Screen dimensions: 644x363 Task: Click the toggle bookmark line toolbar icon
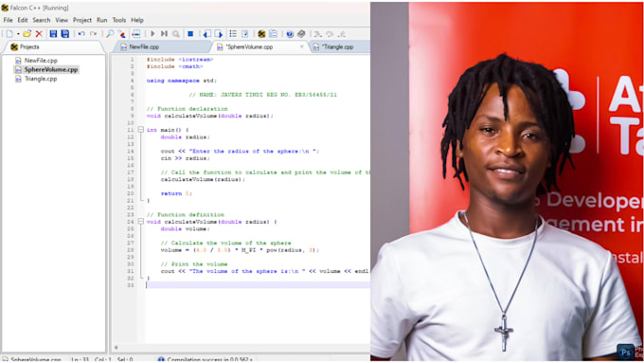point(136,34)
